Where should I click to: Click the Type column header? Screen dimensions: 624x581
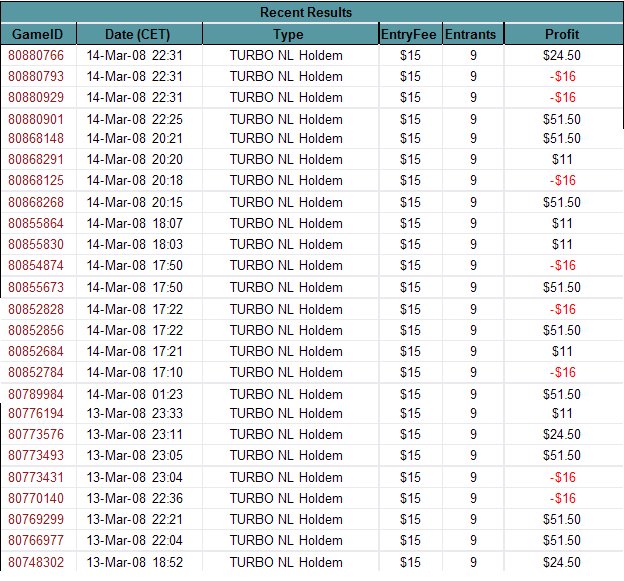[x=291, y=34]
